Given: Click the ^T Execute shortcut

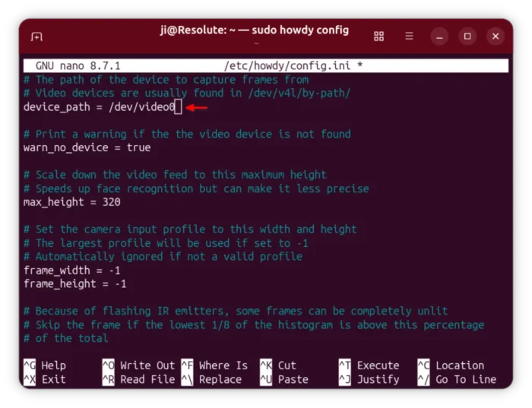Looking at the screenshot, I should pos(369,365).
